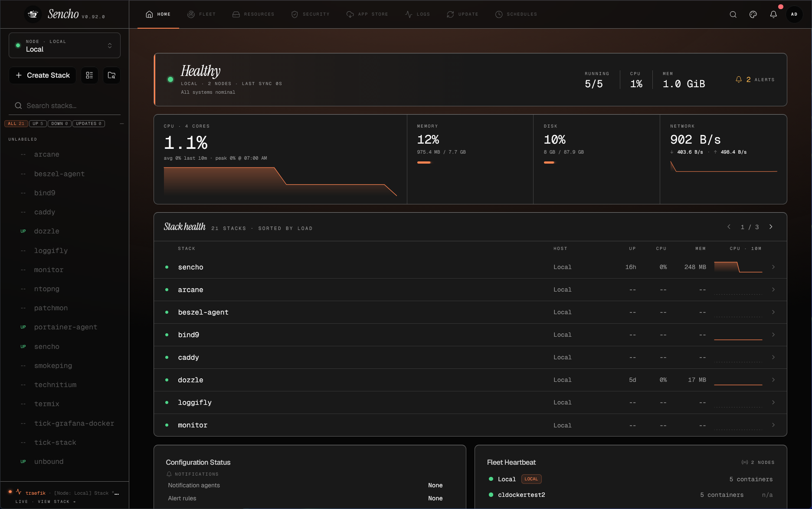Click the App Store cloud icon
Screen dimensions: 812x509
tap(350, 14)
